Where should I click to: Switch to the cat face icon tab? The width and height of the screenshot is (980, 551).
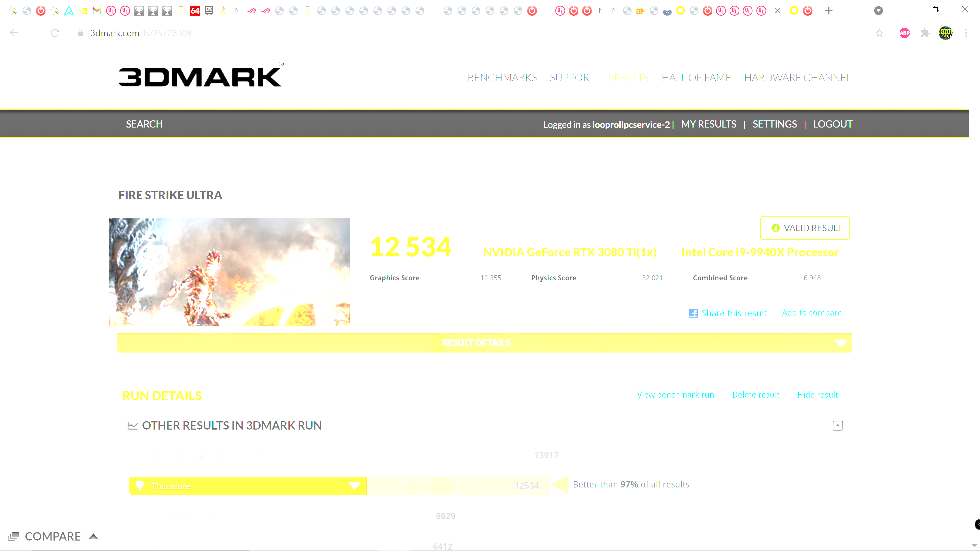(667, 11)
